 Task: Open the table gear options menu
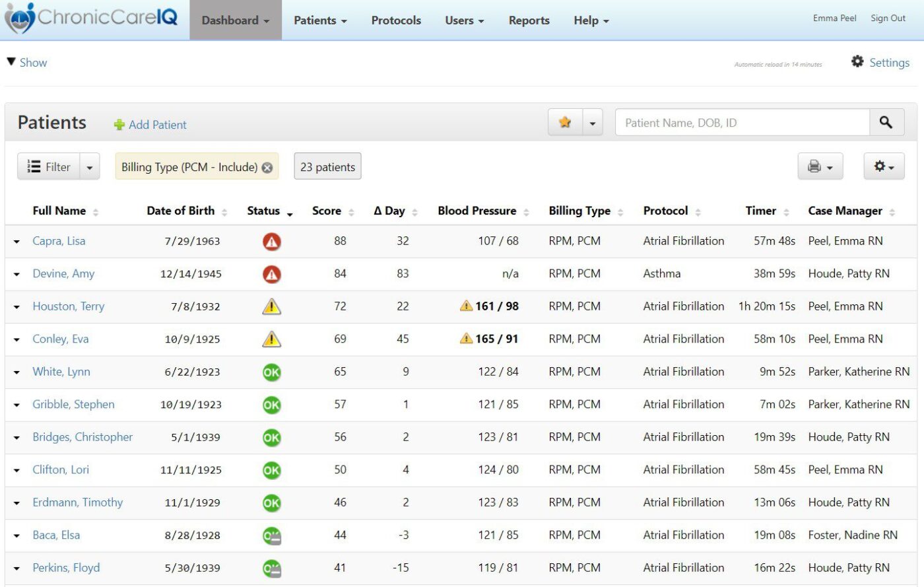[x=884, y=166]
